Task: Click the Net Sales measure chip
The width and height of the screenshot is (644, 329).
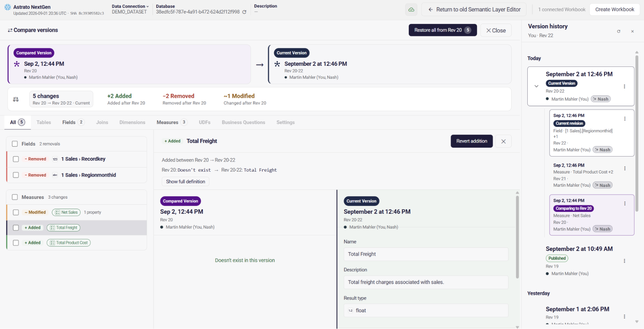Action: 66,212
